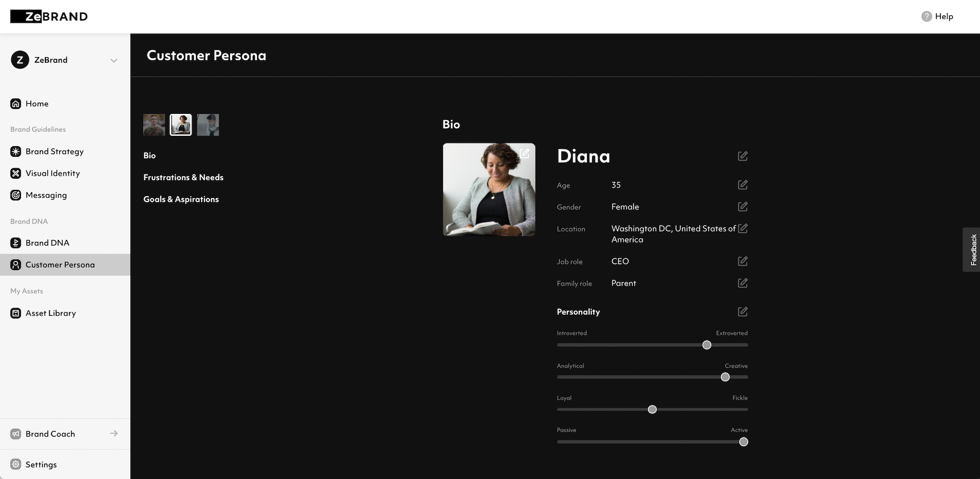The width and height of the screenshot is (980, 479).
Task: Click the Gender value Female
Action: pyautogui.click(x=625, y=207)
